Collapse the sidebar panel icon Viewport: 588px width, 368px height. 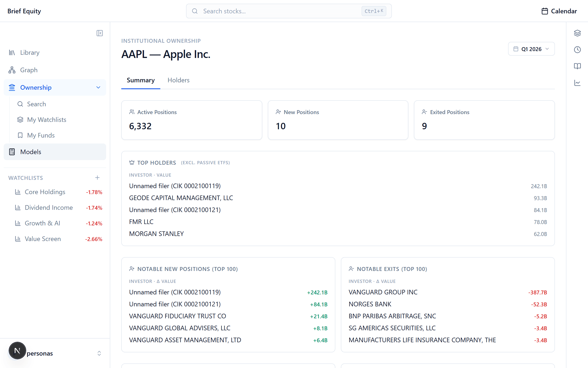click(100, 33)
